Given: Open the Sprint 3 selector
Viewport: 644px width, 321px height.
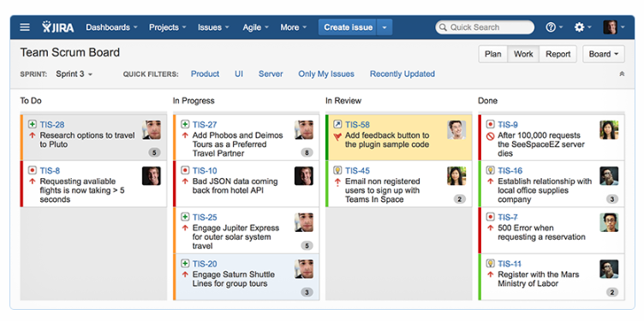Looking at the screenshot, I should [x=75, y=74].
